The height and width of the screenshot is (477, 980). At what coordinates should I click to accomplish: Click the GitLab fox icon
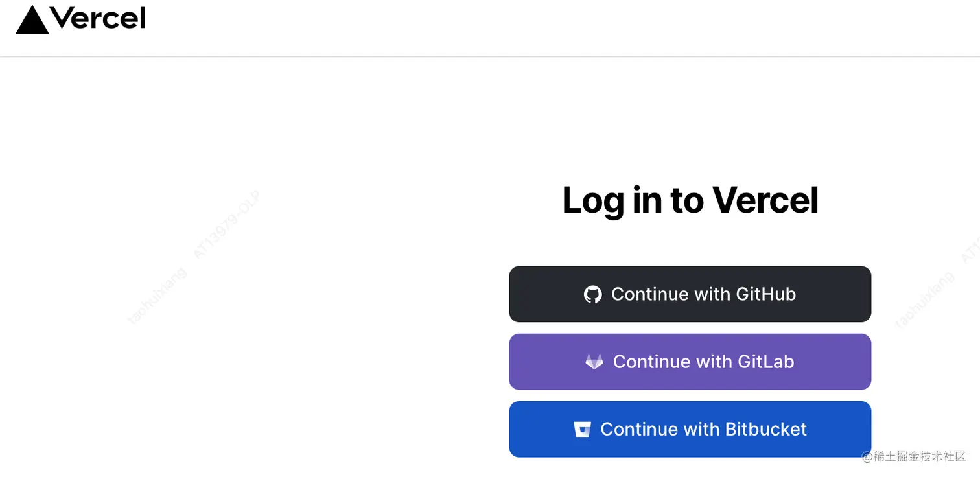[x=594, y=362]
